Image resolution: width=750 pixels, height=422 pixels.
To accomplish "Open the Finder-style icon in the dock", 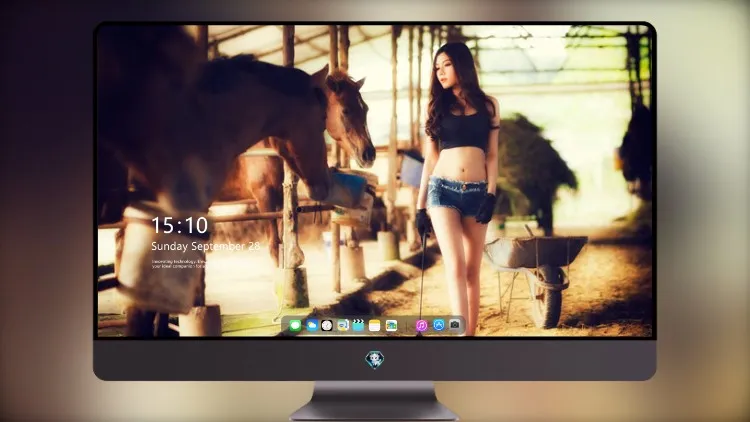I will coord(342,326).
